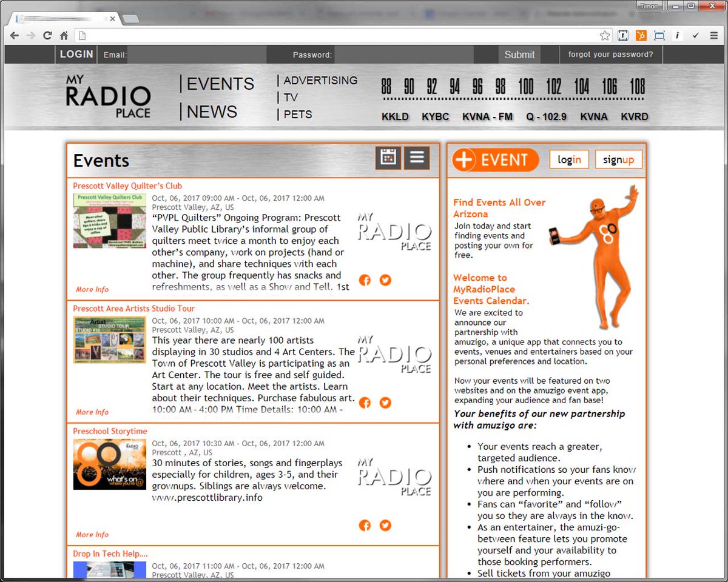Tune to the KYBC station
Image resolution: width=728 pixels, height=582 pixels.
(x=436, y=116)
